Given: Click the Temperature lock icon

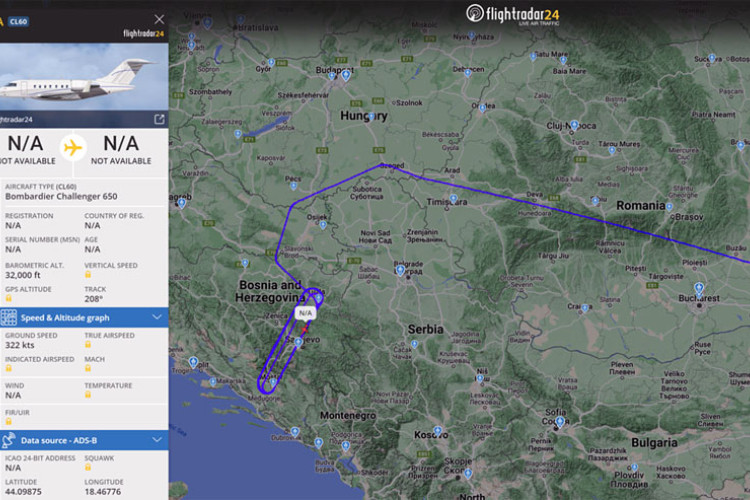Looking at the screenshot, I should (88, 395).
